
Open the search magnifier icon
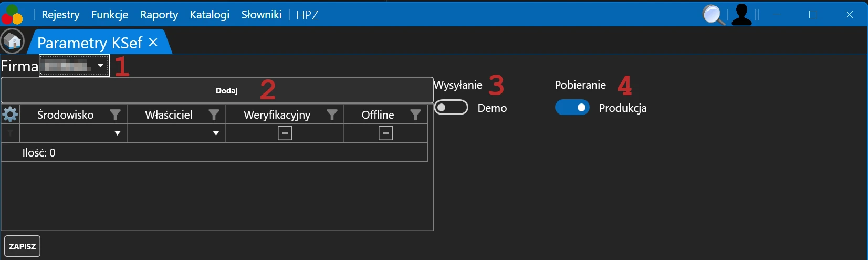[x=713, y=15]
